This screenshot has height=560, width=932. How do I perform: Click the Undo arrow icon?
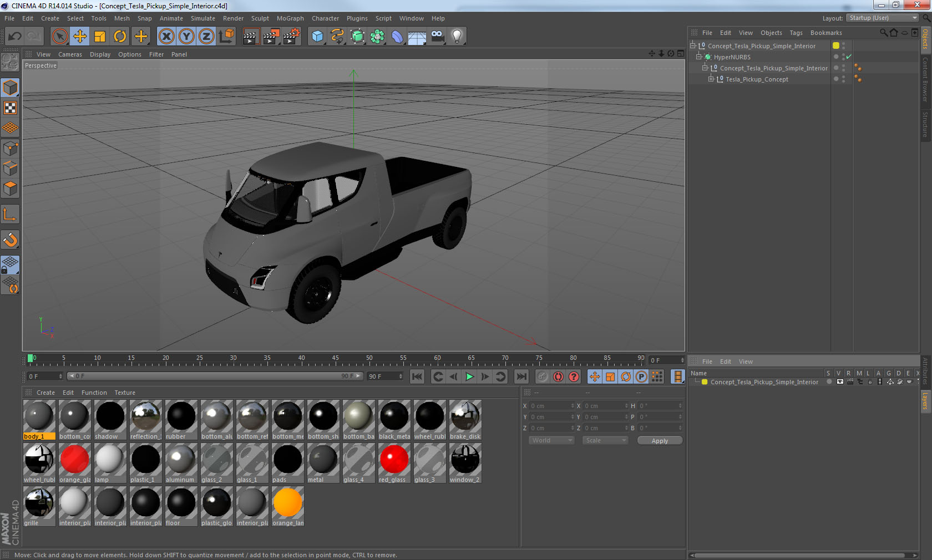[15, 37]
